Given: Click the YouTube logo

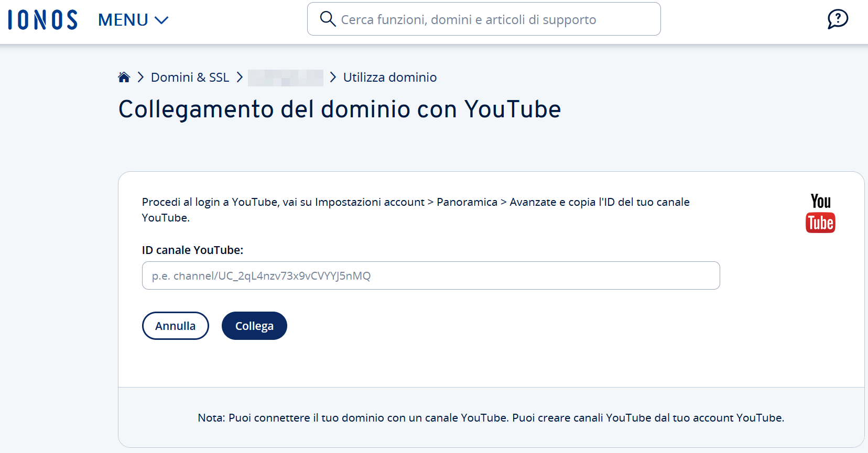Looking at the screenshot, I should click(x=820, y=213).
